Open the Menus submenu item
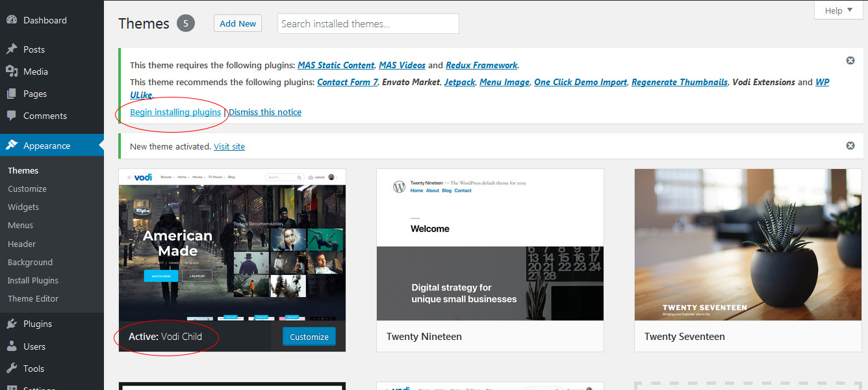The width and height of the screenshot is (868, 390). (20, 225)
